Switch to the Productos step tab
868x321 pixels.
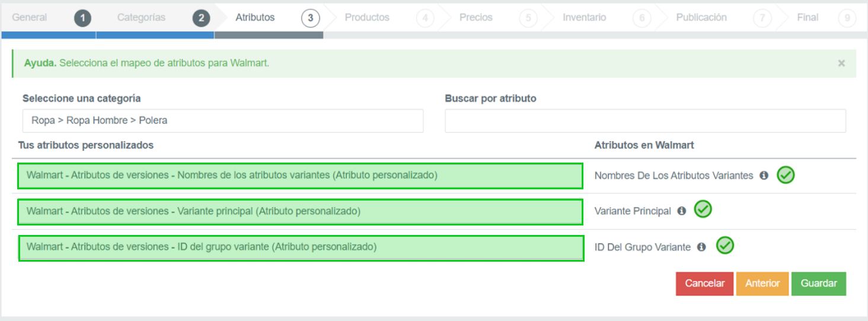tap(367, 18)
